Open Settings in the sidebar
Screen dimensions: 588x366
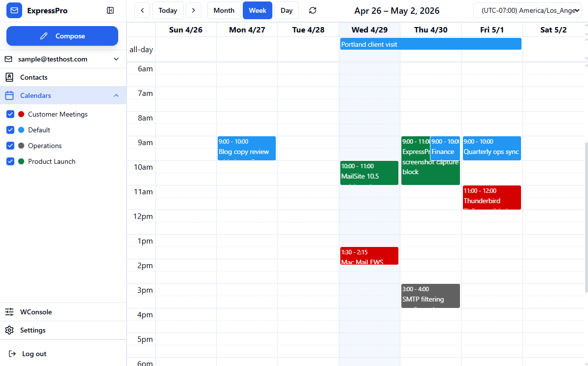63,330
